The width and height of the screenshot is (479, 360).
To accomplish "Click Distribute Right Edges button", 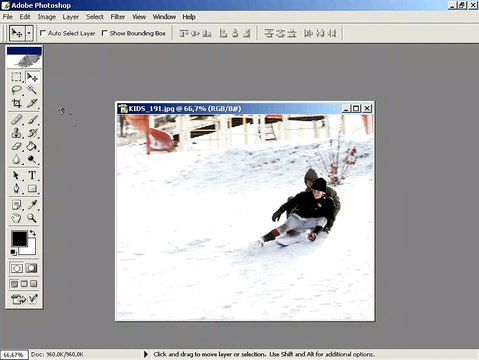I will [332, 33].
